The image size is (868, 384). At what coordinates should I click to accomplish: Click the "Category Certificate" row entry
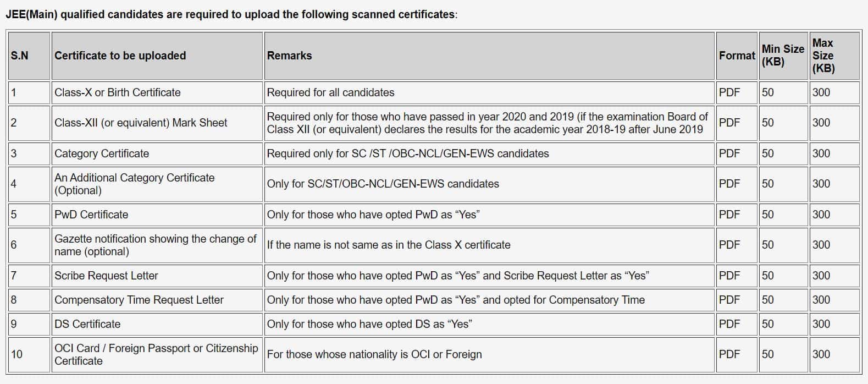point(102,153)
